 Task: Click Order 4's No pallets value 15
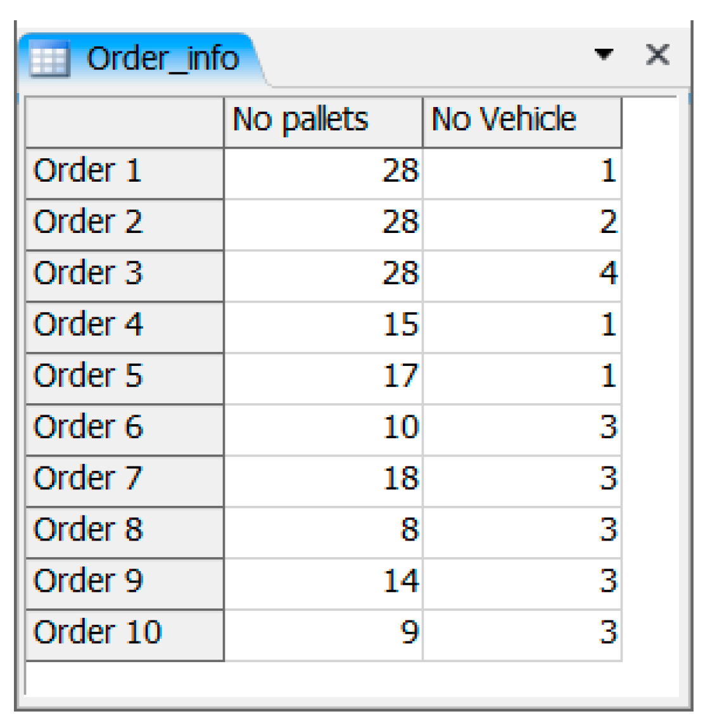(323, 327)
